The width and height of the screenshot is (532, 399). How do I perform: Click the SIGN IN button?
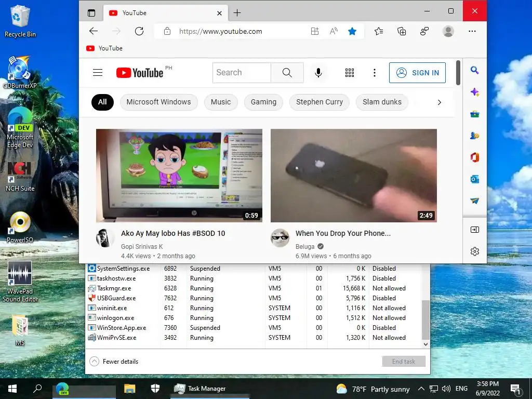417,73
